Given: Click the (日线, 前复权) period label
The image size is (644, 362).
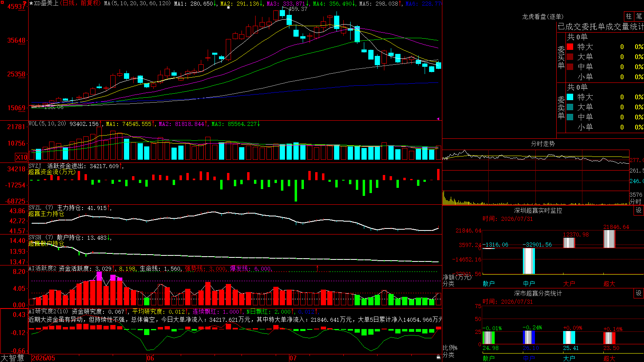Looking at the screenshot, I should [x=80, y=3].
